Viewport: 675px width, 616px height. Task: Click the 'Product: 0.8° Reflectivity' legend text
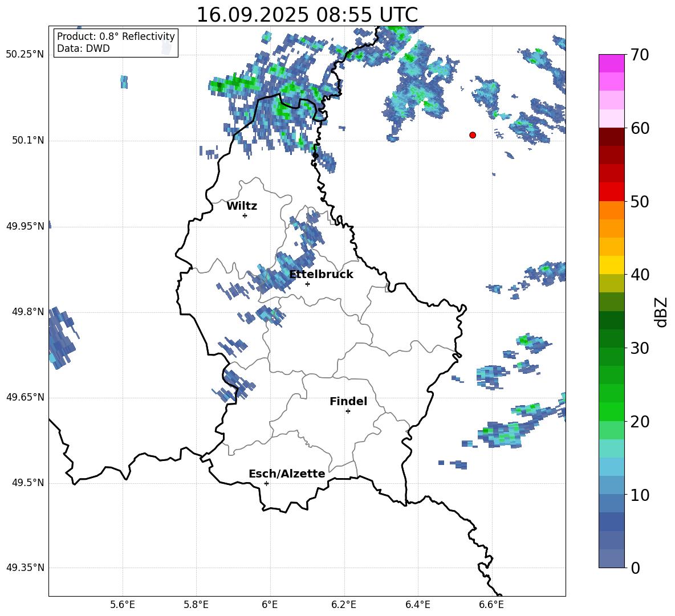tap(116, 36)
